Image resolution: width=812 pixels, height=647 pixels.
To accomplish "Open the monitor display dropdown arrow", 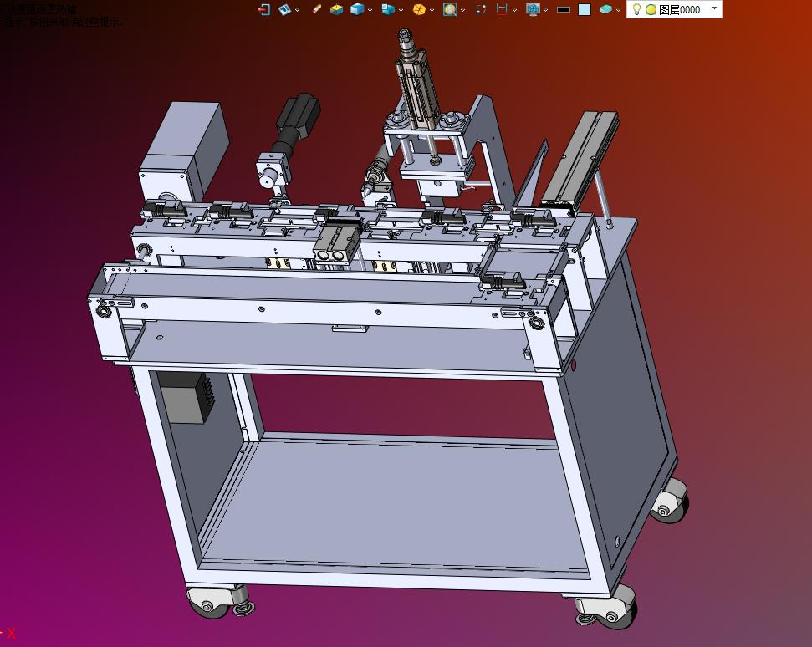I will pos(545,10).
